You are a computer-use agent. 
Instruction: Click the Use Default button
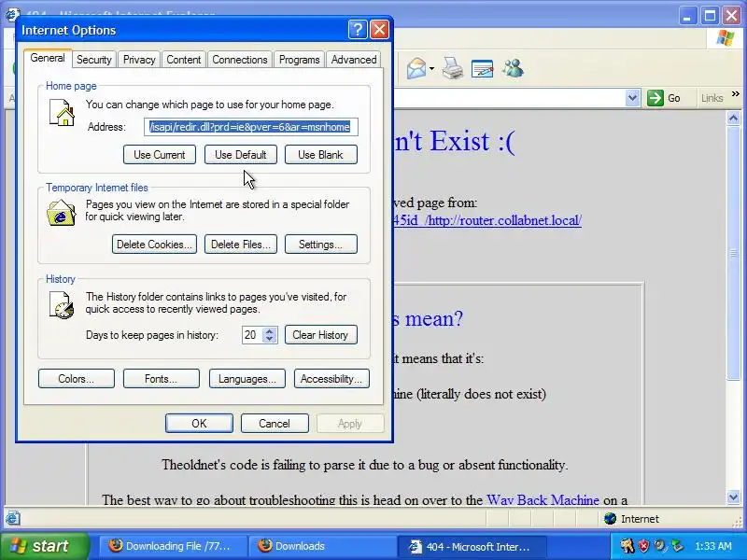[x=241, y=155]
